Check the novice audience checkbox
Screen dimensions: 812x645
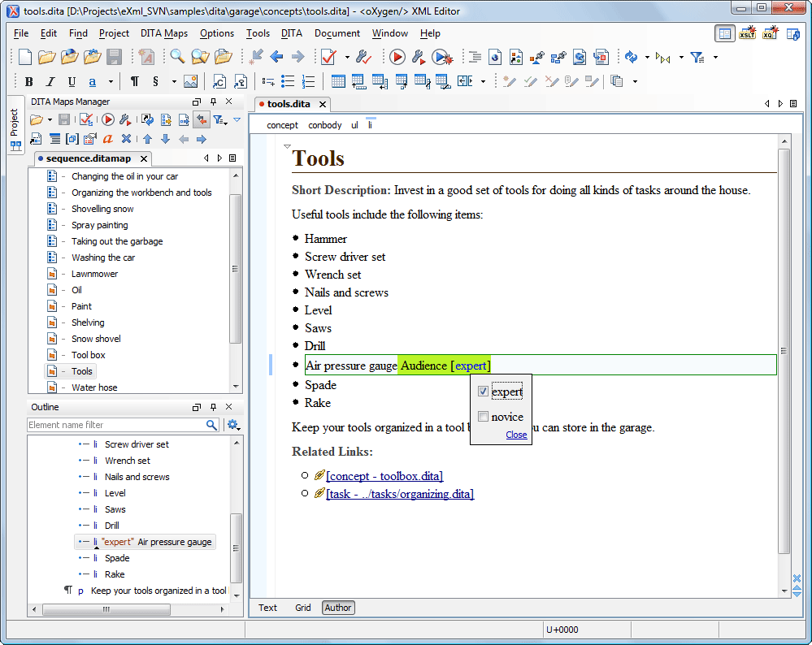click(x=483, y=416)
